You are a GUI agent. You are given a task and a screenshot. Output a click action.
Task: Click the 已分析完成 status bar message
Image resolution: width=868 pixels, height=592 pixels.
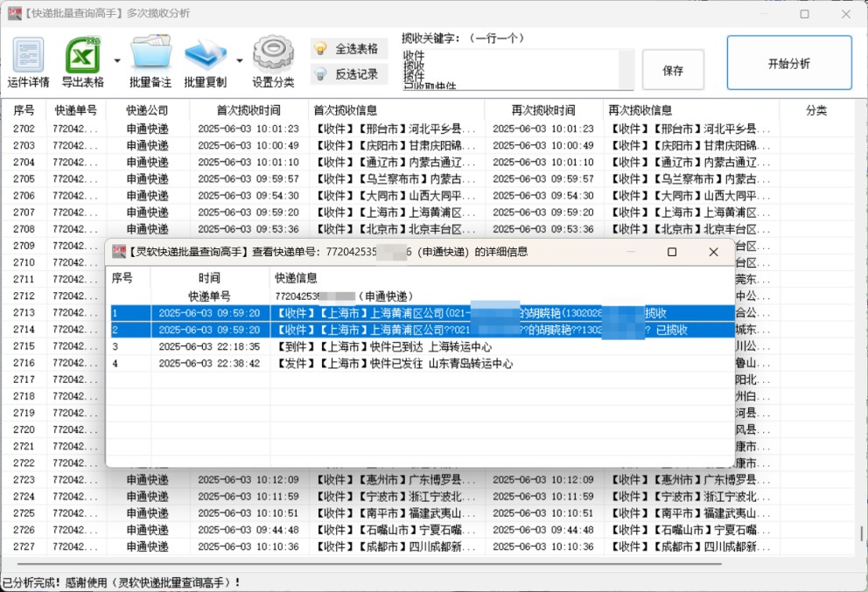coord(122,582)
